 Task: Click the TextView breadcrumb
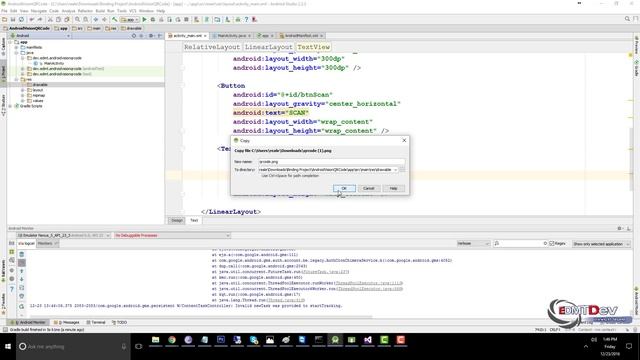[313, 47]
